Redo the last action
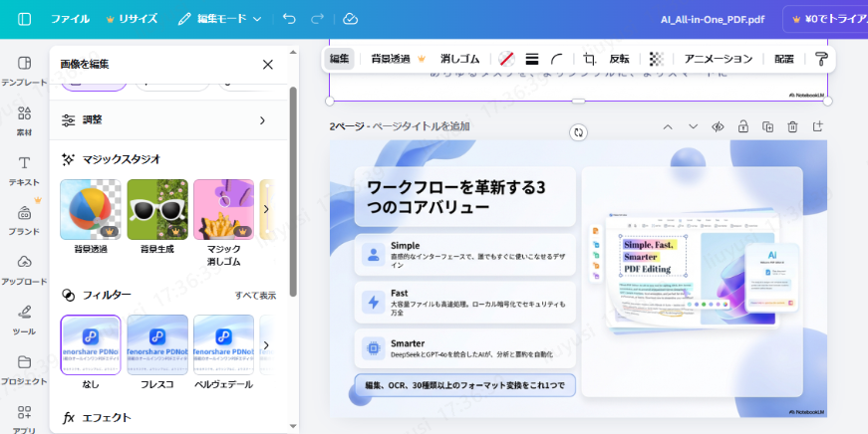Image resolution: width=868 pixels, height=434 pixels. 317,19
